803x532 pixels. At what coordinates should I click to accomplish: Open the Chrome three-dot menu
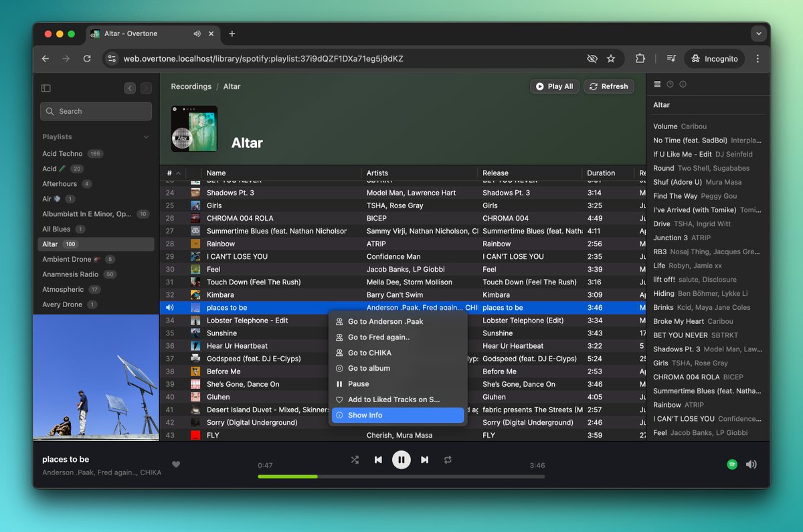pos(757,59)
